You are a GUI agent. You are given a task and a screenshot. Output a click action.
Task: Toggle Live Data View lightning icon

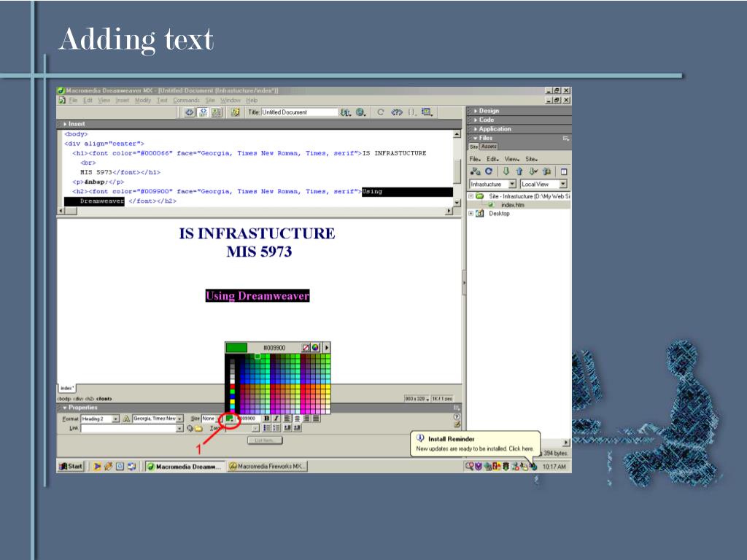tap(235, 112)
